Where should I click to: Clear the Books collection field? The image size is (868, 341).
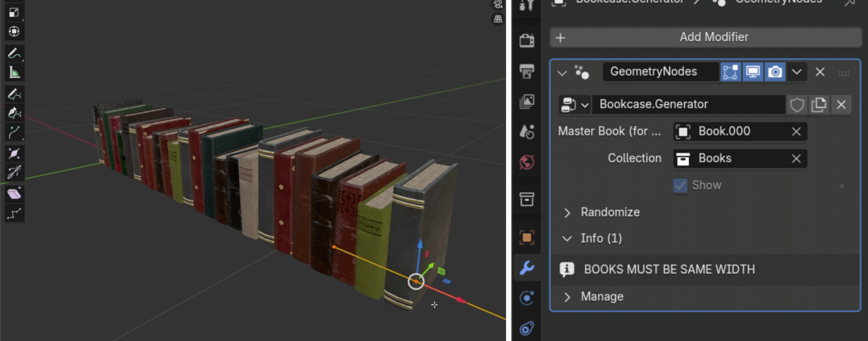[796, 159]
